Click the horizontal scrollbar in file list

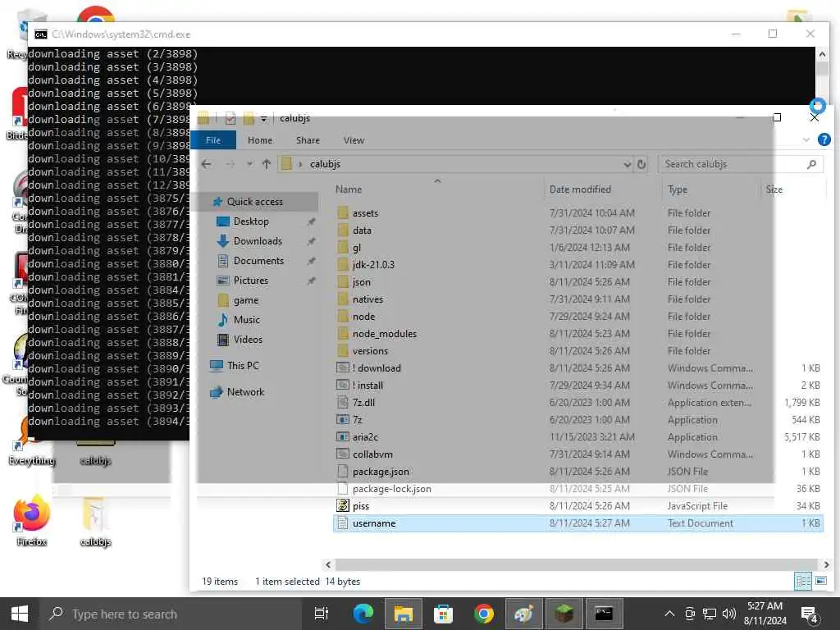tap(576, 564)
